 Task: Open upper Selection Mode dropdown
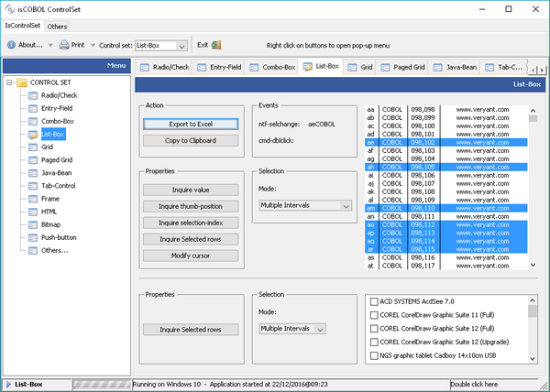[345, 207]
